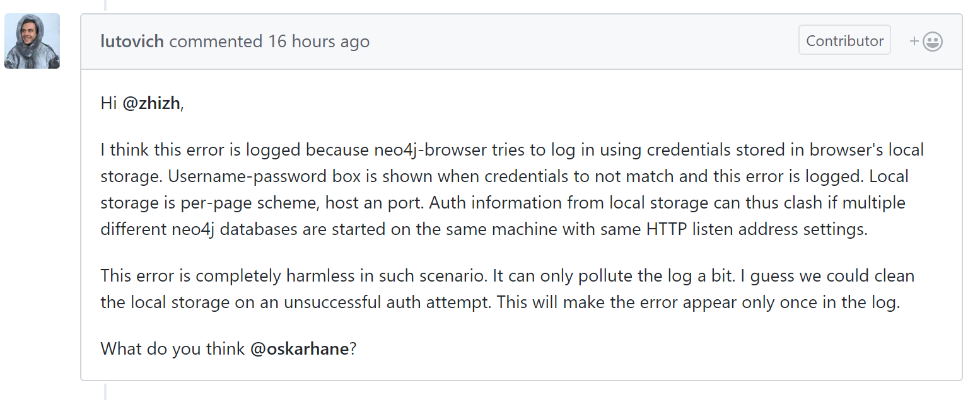Open lutovich's avatar picture
This screenshot has height=400, width=980.
coord(32,41)
